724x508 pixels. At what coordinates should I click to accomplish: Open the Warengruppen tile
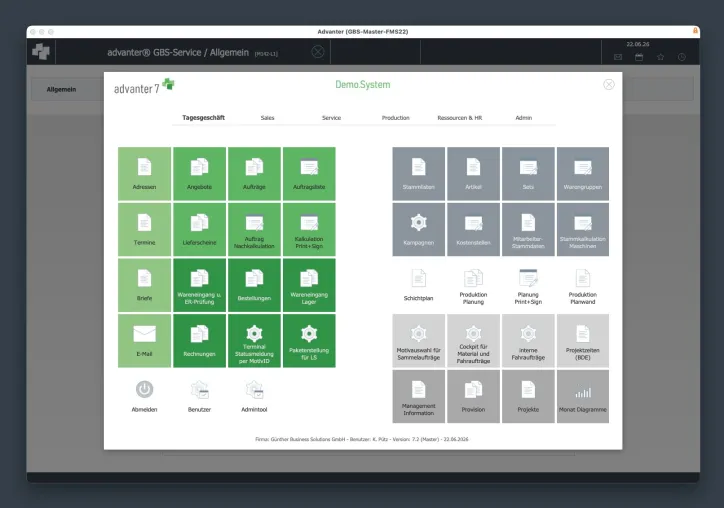(583, 174)
